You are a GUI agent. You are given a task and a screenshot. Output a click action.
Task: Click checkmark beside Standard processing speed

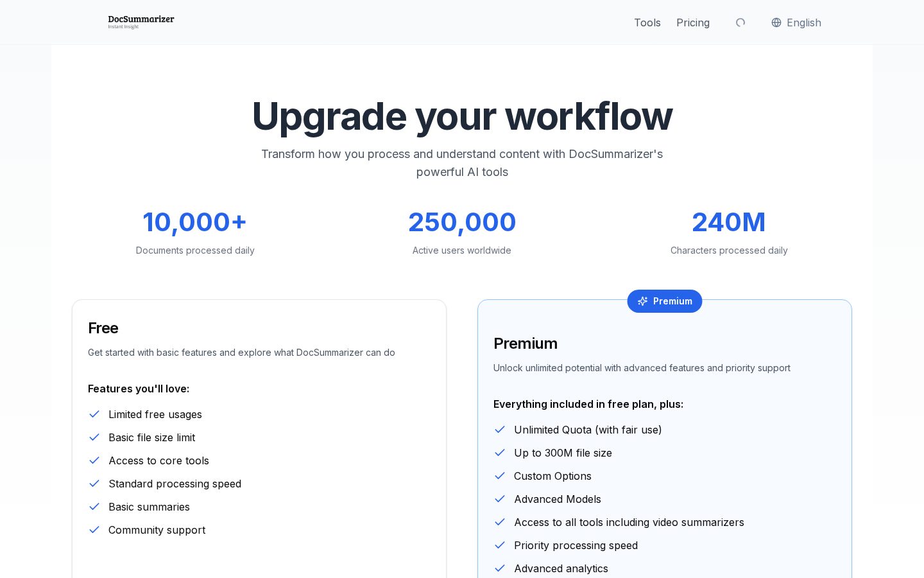94,484
